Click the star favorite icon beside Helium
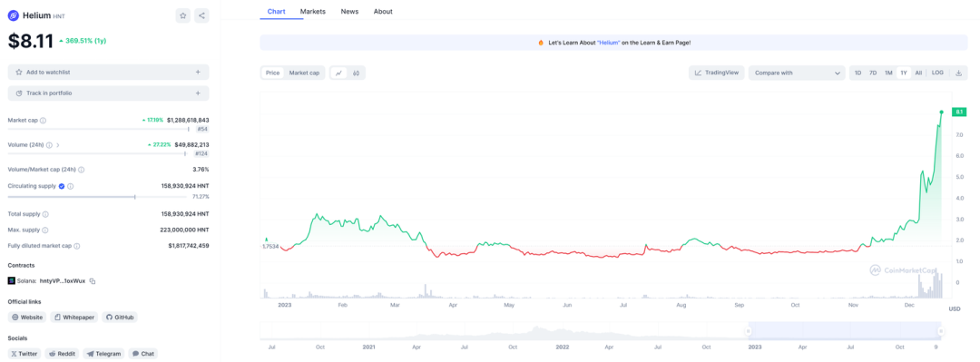This screenshot has width=980, height=362. tap(183, 15)
